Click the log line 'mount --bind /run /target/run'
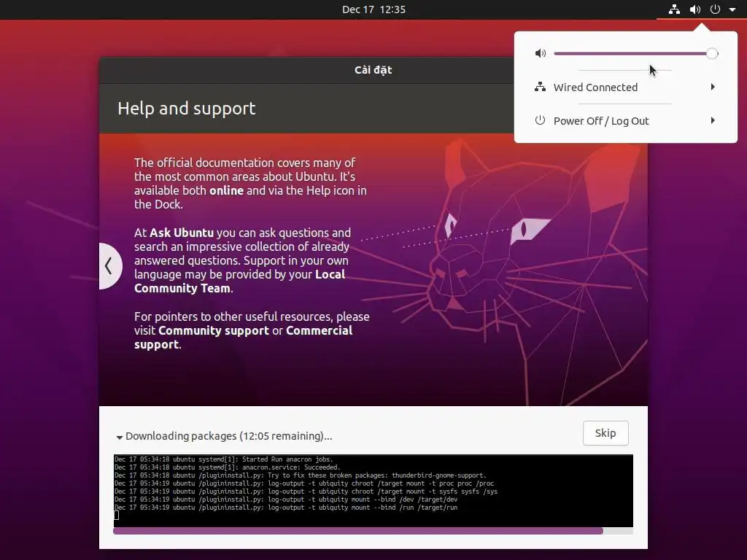The width and height of the screenshot is (747, 560). click(286, 507)
